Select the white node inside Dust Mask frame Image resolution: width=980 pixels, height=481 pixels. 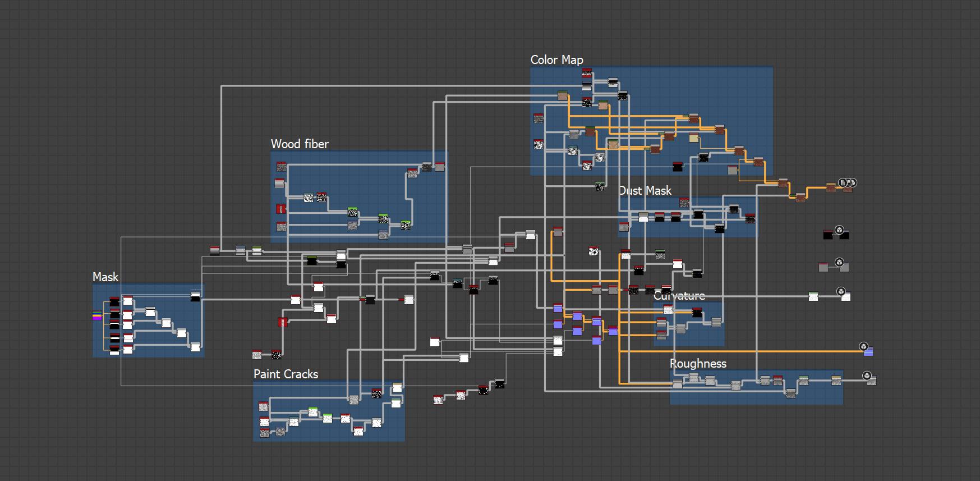point(643,217)
